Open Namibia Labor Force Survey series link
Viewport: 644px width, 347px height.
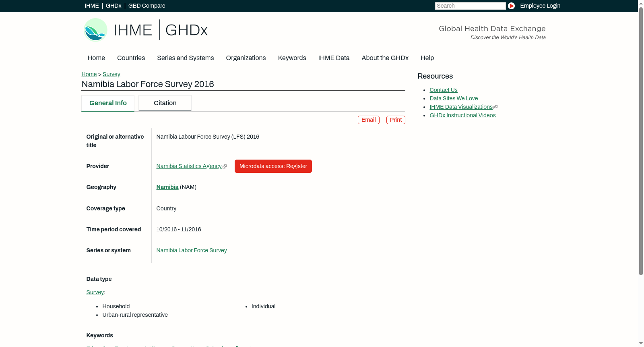pyautogui.click(x=192, y=250)
